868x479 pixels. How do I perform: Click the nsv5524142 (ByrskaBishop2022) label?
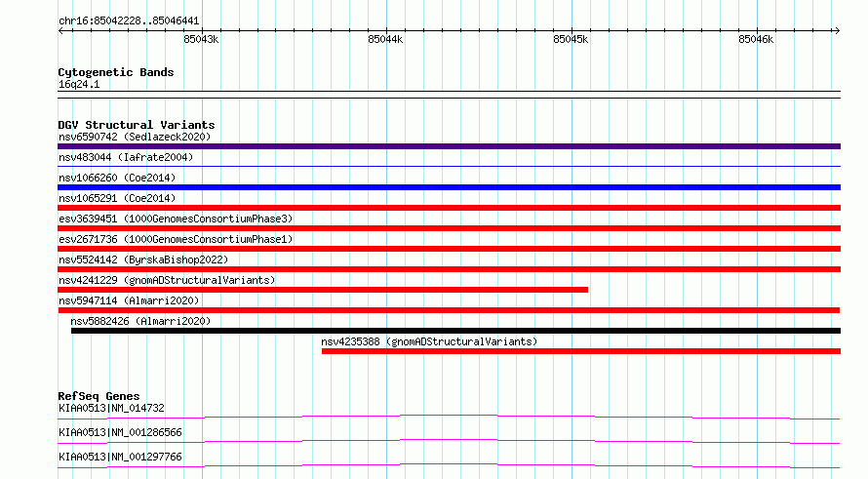coord(143,259)
